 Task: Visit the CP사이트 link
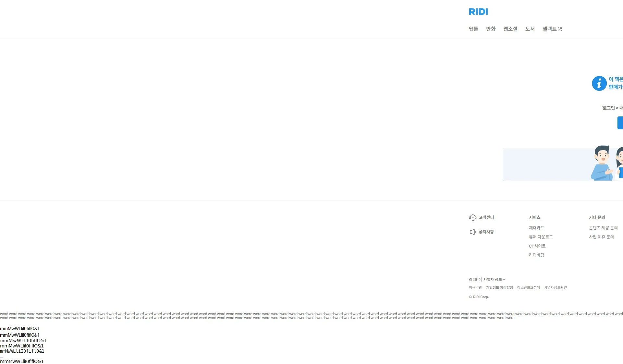click(537, 246)
